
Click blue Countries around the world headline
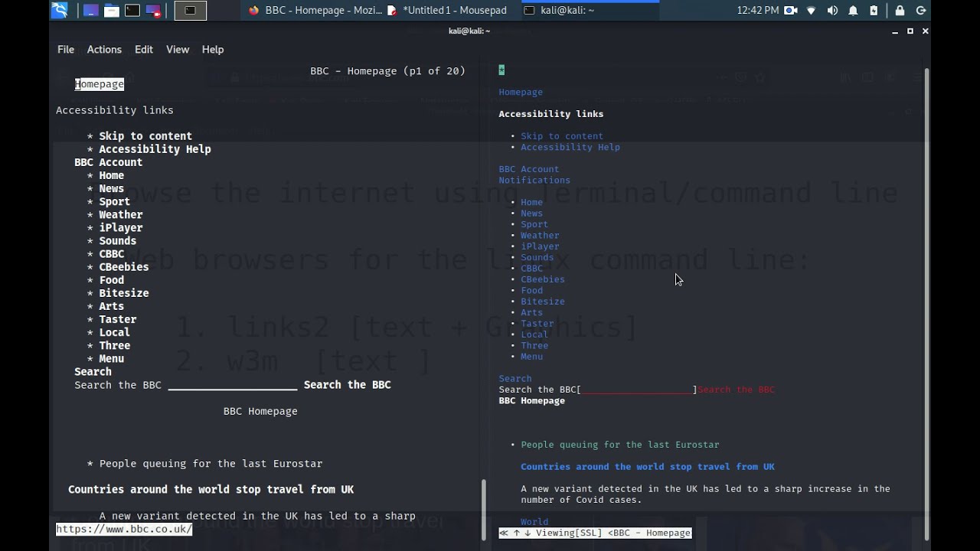pos(648,467)
